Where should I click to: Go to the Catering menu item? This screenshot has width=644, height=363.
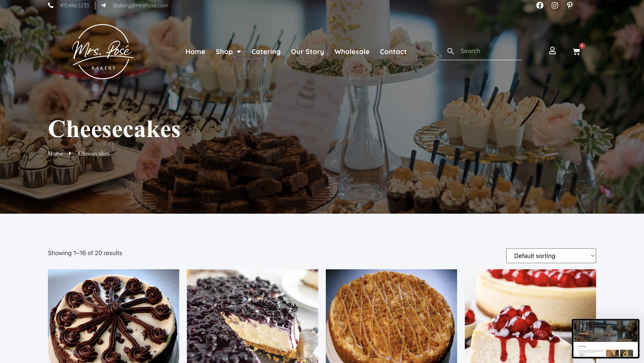point(266,52)
